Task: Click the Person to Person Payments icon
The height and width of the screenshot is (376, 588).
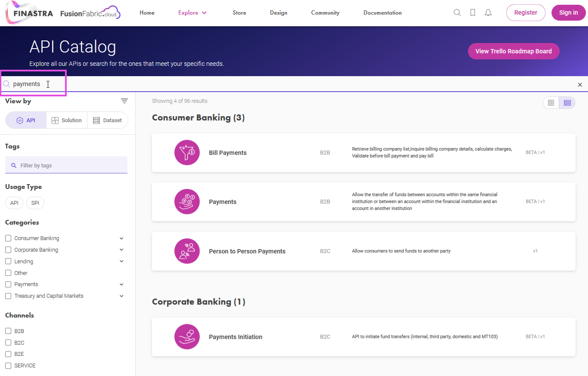Action: [x=187, y=251]
